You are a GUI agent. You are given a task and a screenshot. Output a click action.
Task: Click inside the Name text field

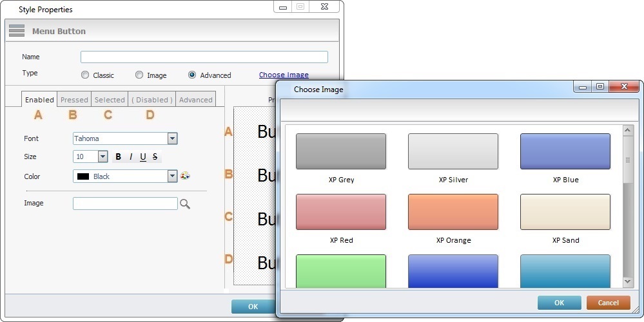pyautogui.click(x=204, y=57)
